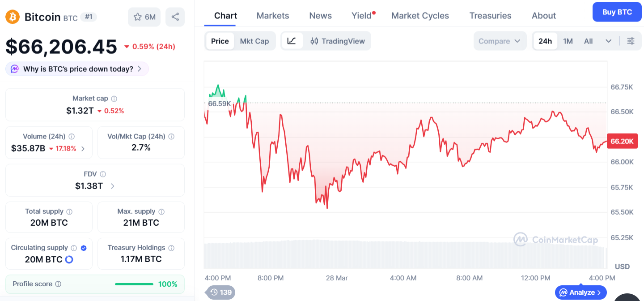
Task: Add Bitcoin to watchlist via star icon
Action: [x=138, y=16]
